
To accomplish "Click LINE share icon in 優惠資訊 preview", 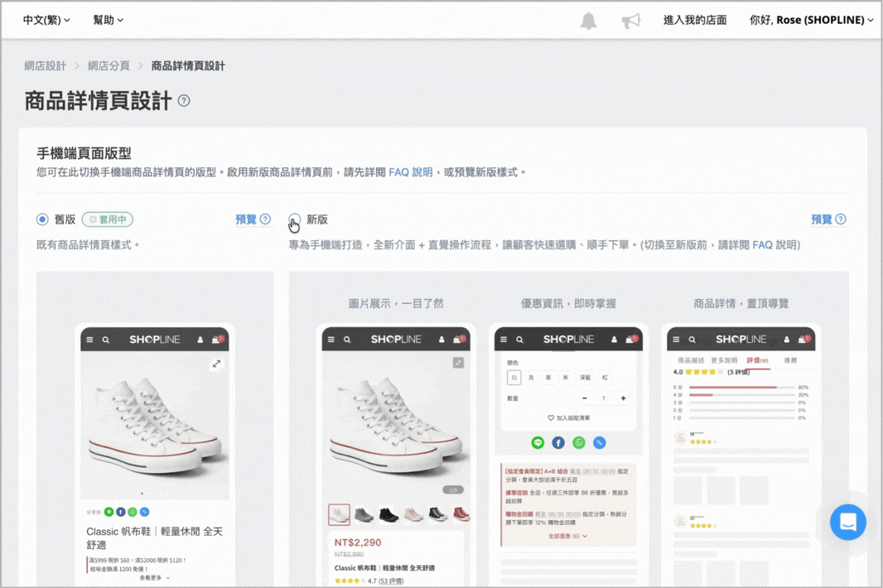I will (x=538, y=443).
